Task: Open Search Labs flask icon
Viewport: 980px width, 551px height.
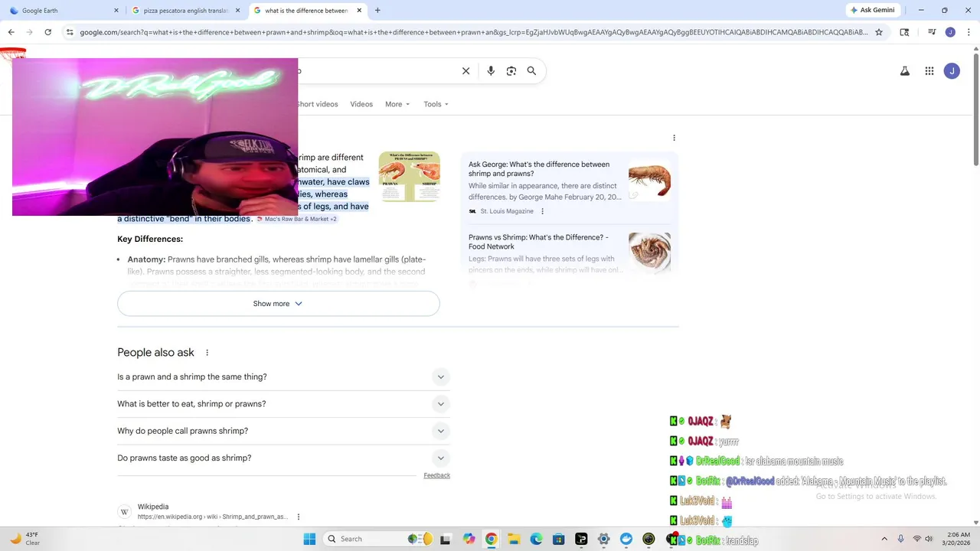Action: 904,71
